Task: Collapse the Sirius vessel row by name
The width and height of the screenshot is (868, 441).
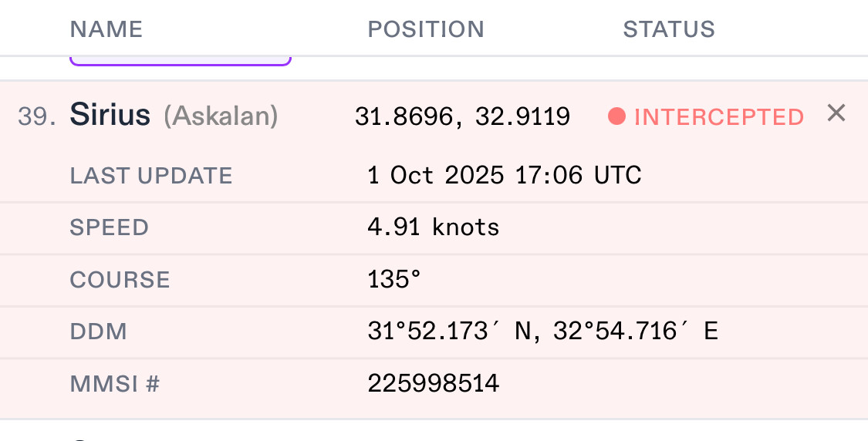Action: (110, 115)
